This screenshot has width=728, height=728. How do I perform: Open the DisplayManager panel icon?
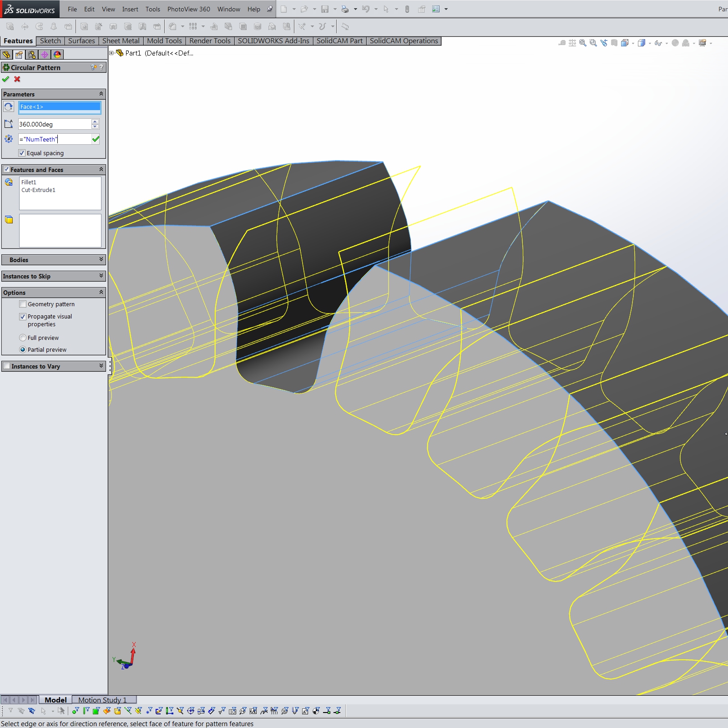[57, 54]
